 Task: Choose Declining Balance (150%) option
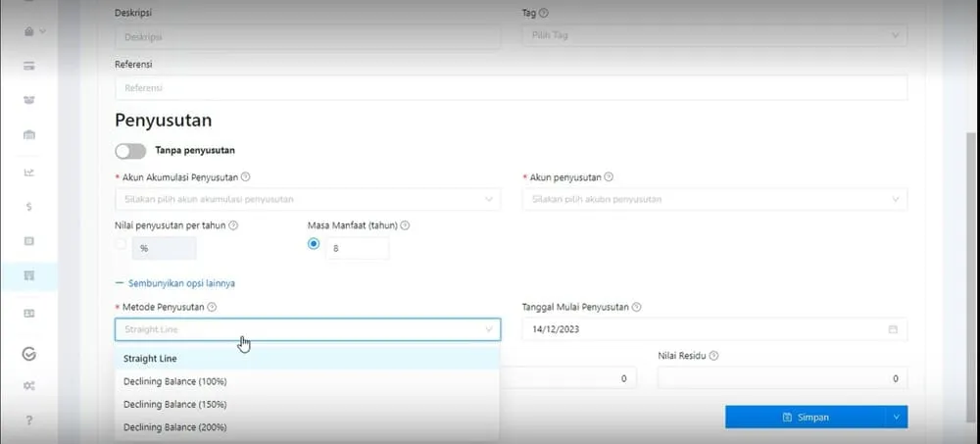tap(307, 405)
